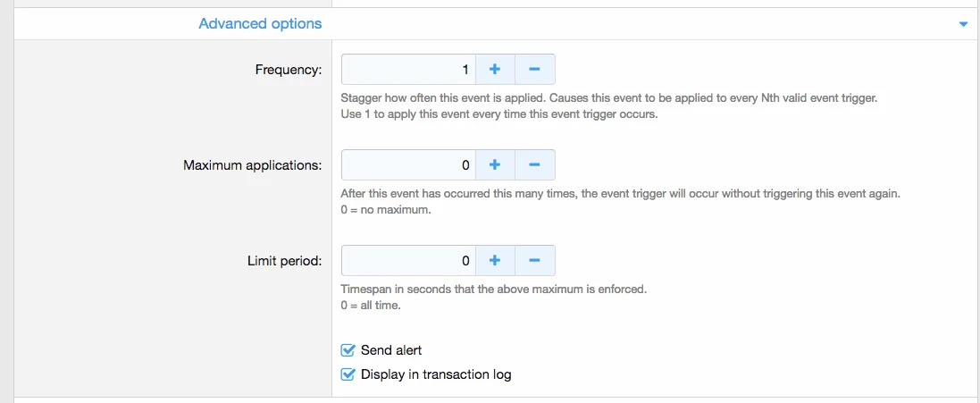Viewport: 980px width, 403px height.
Task: Decrement the Limit period value
Action: coord(534,260)
